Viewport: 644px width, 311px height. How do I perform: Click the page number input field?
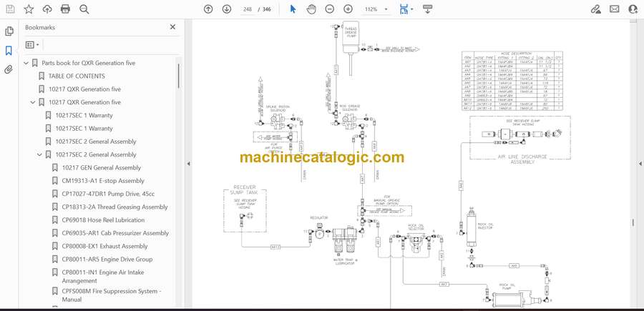pos(248,9)
